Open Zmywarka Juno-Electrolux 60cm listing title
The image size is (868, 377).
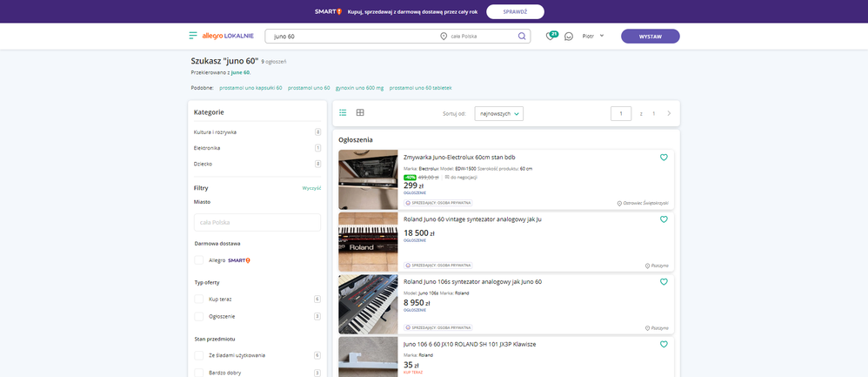[459, 158]
